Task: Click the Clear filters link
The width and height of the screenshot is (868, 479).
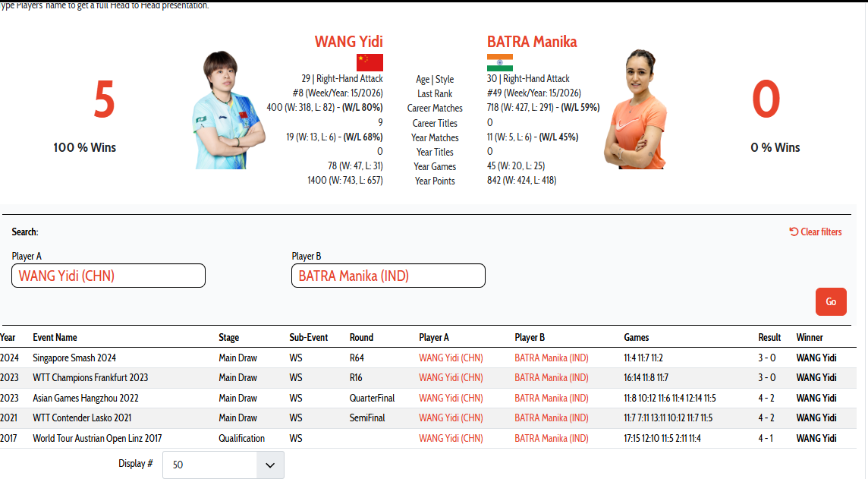Action: pos(816,232)
